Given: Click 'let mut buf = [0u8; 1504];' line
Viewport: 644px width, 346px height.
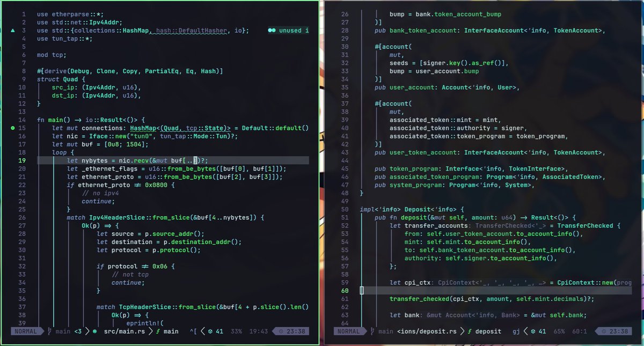Looking at the screenshot, I should pyautogui.click(x=100, y=144).
